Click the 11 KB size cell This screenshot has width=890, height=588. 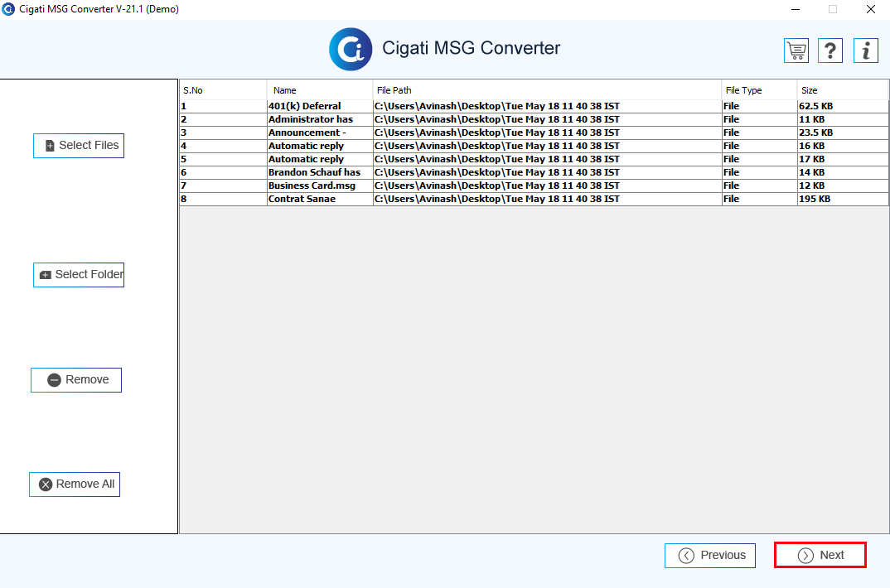tap(843, 119)
